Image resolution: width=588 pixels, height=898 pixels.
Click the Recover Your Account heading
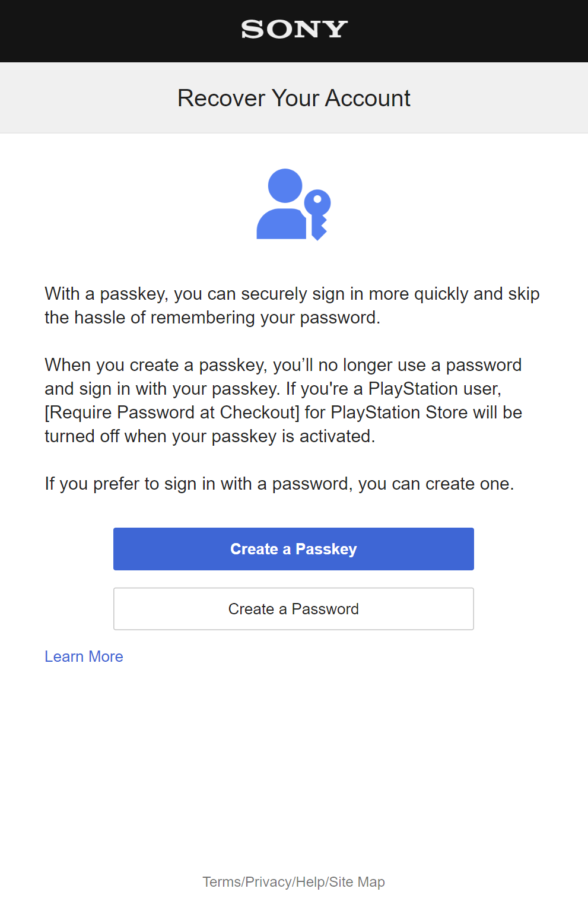click(294, 98)
